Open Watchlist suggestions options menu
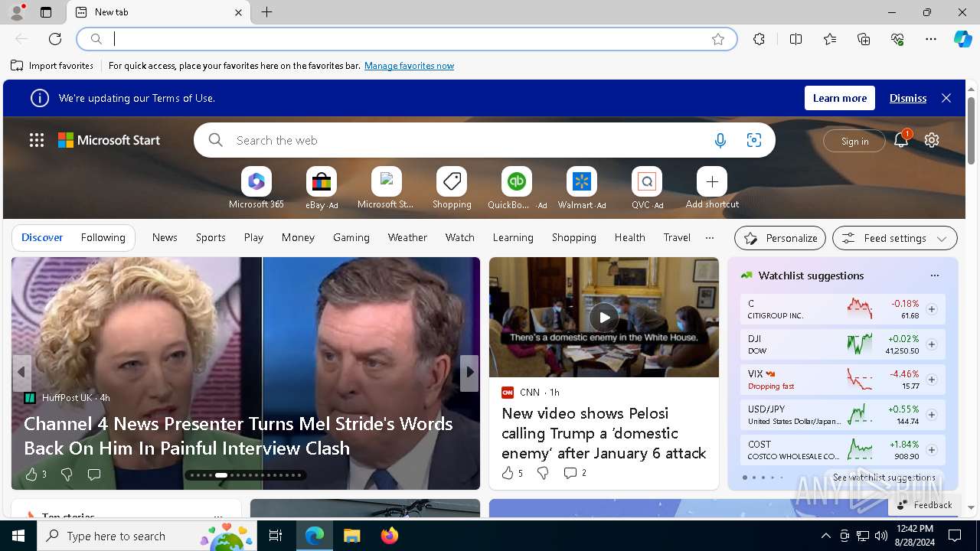Viewport: 980px width, 551px height. pos(934,275)
